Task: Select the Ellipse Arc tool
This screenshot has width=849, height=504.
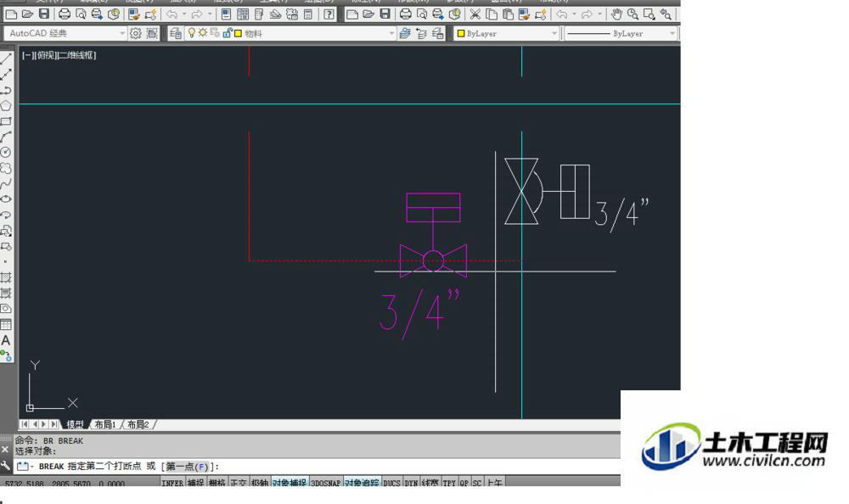Action: (x=6, y=215)
